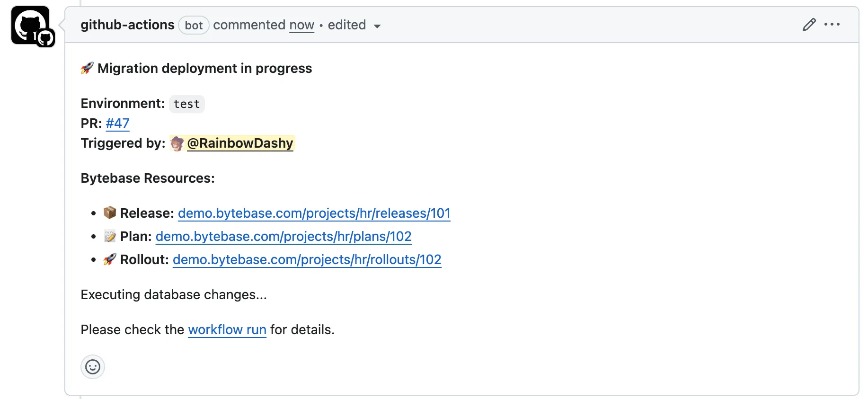Expand the edited history dropdown
The height and width of the screenshot is (399, 868).
click(x=354, y=25)
